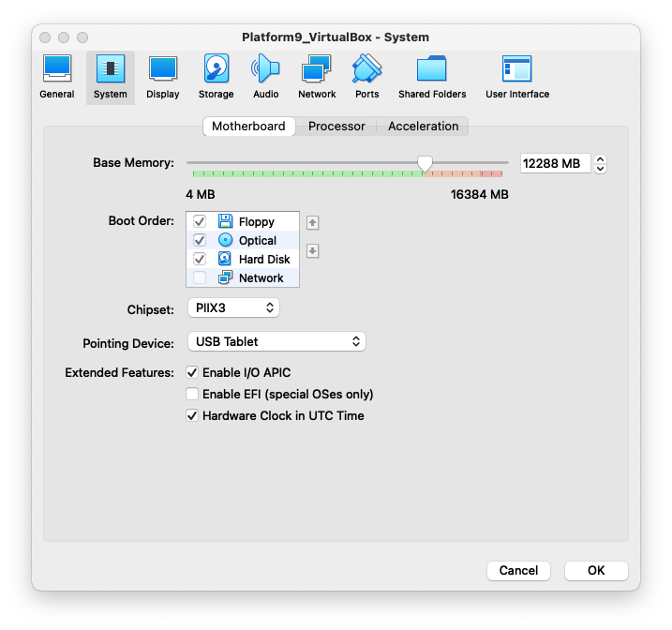Click the Base Memory slider handle
This screenshot has height=630, width=672.
coord(425,164)
